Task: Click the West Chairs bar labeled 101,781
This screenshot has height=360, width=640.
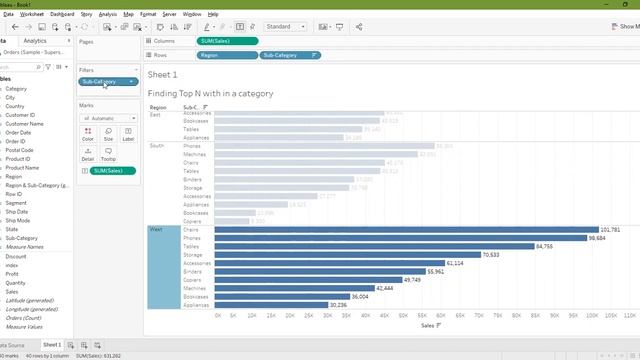Action: click(407, 230)
